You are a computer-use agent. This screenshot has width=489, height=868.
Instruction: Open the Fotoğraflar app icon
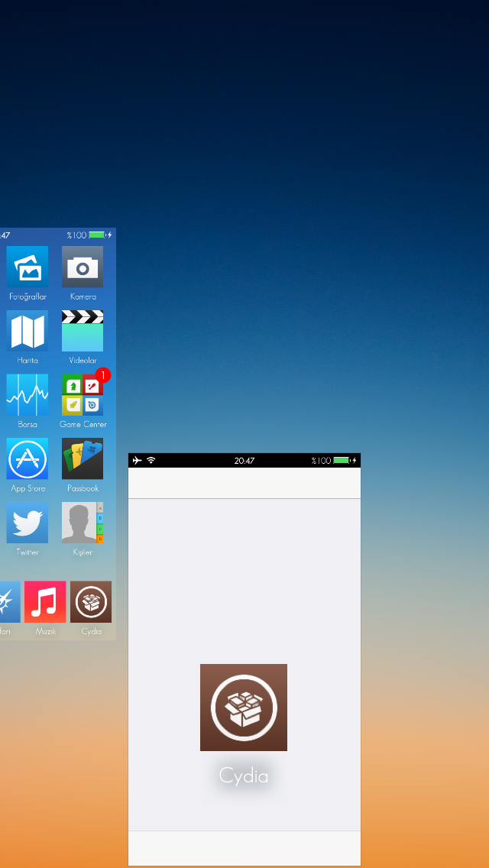click(28, 267)
